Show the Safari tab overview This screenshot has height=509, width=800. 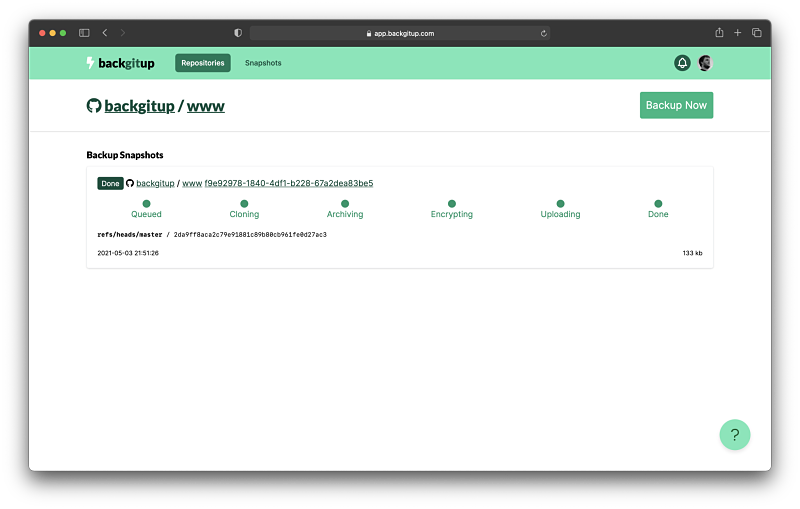pos(756,33)
